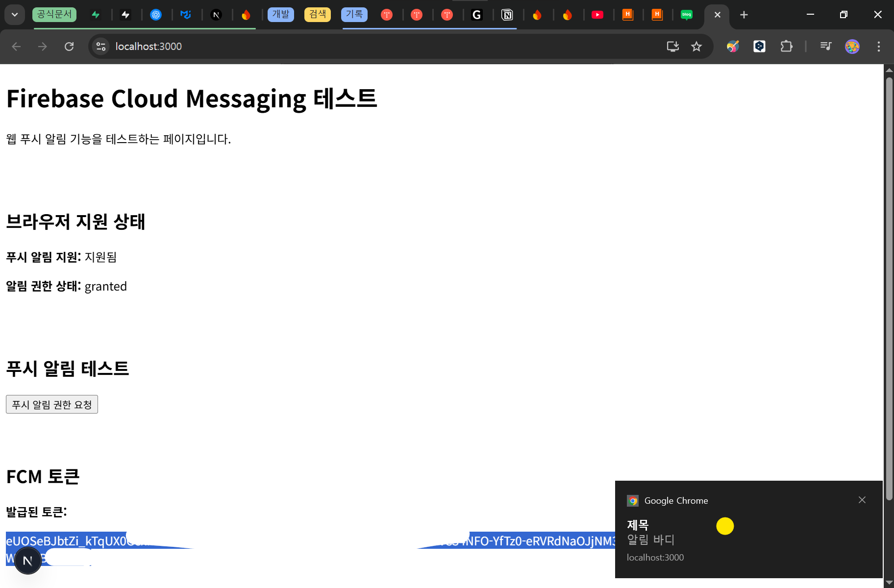Switch to the YouTube tab
This screenshot has height=588, width=894.
(x=597, y=15)
